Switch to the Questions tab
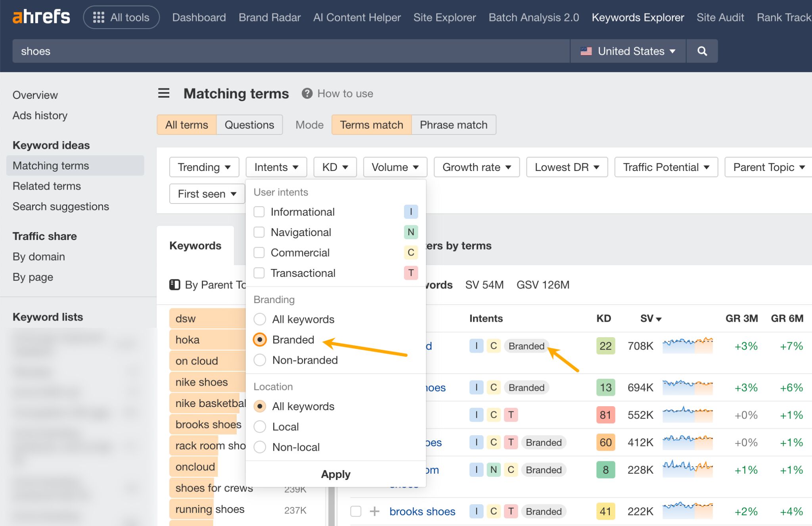The width and height of the screenshot is (812, 526). click(249, 125)
